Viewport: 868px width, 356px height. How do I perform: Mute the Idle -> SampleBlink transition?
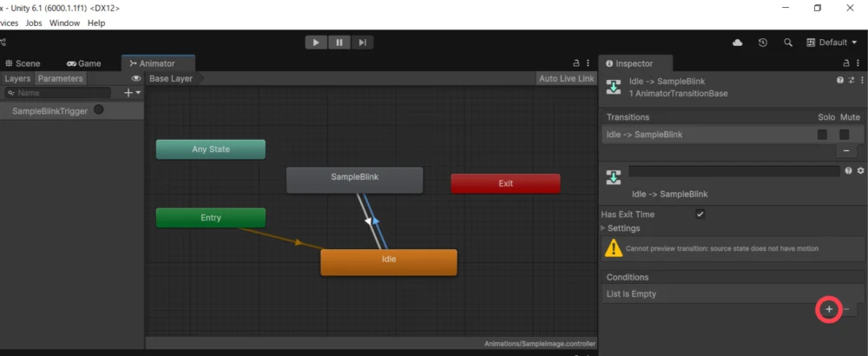pyautogui.click(x=844, y=135)
